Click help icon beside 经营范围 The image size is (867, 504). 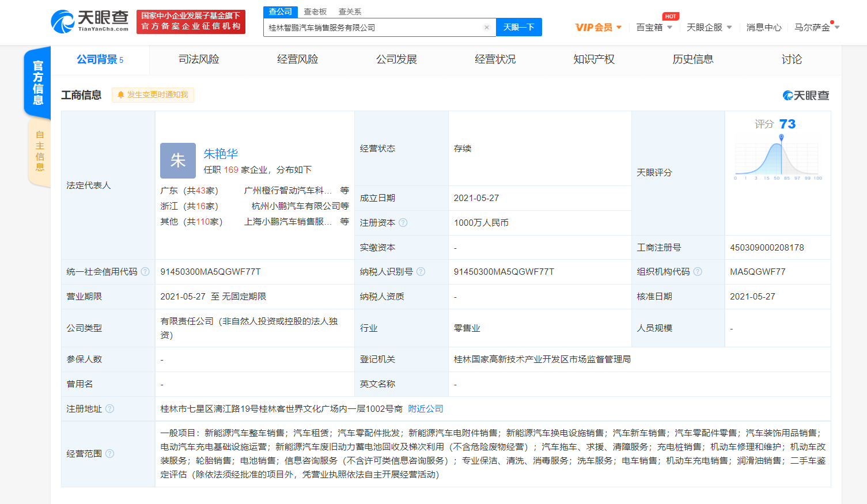tap(110, 454)
